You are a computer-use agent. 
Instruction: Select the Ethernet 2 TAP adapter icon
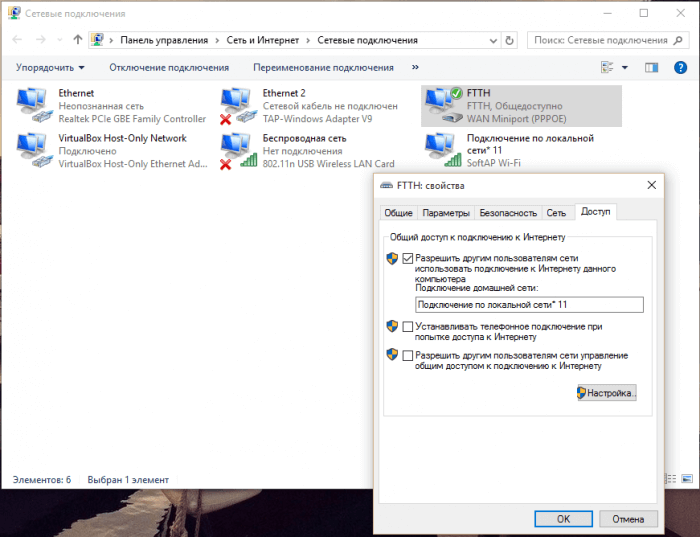coord(238,105)
